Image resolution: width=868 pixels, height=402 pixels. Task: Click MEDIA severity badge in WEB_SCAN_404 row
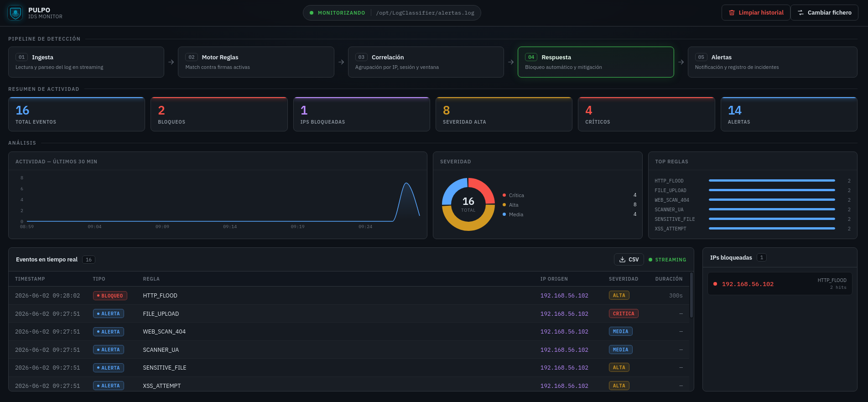coord(620,332)
